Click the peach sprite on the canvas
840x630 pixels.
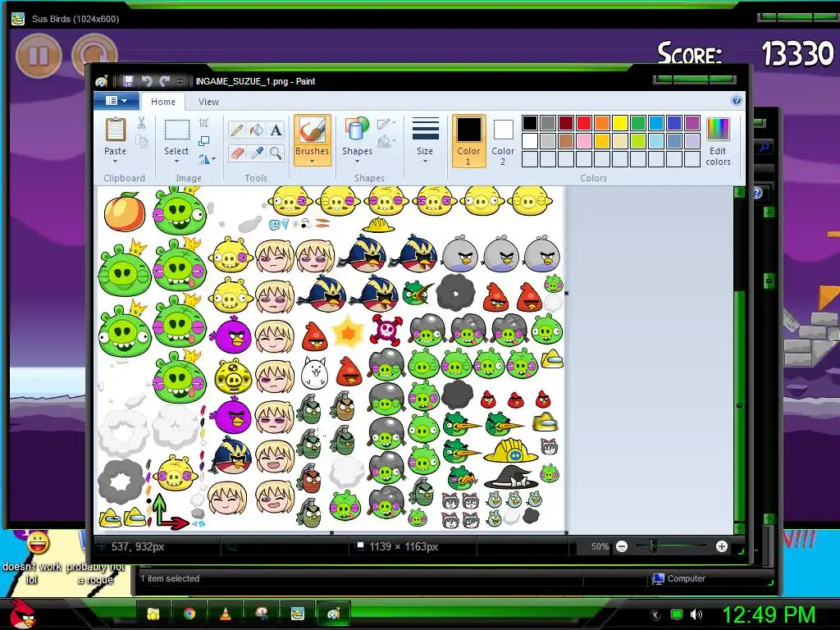click(125, 212)
